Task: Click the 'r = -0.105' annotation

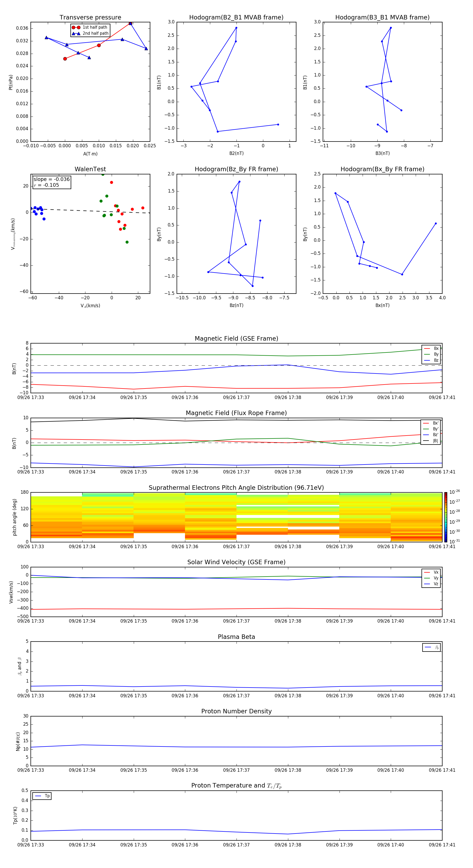Action: [47, 185]
